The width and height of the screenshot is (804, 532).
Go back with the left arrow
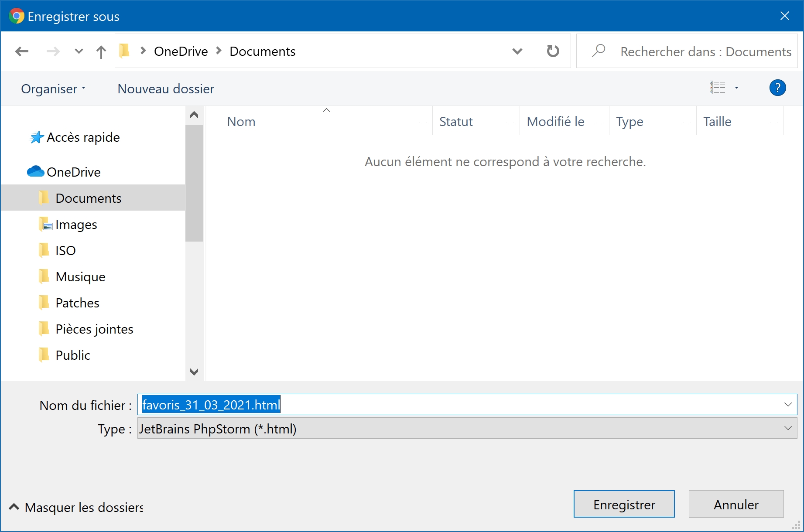pyautogui.click(x=22, y=51)
